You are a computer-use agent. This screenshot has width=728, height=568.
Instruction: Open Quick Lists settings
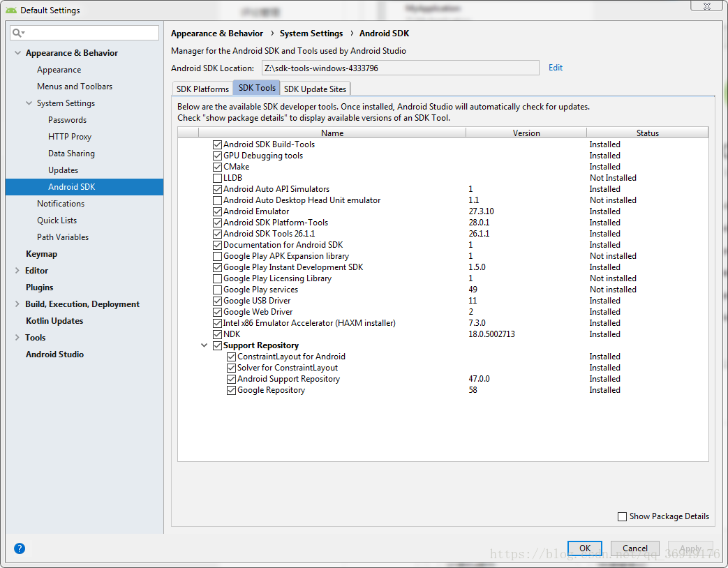tap(57, 220)
